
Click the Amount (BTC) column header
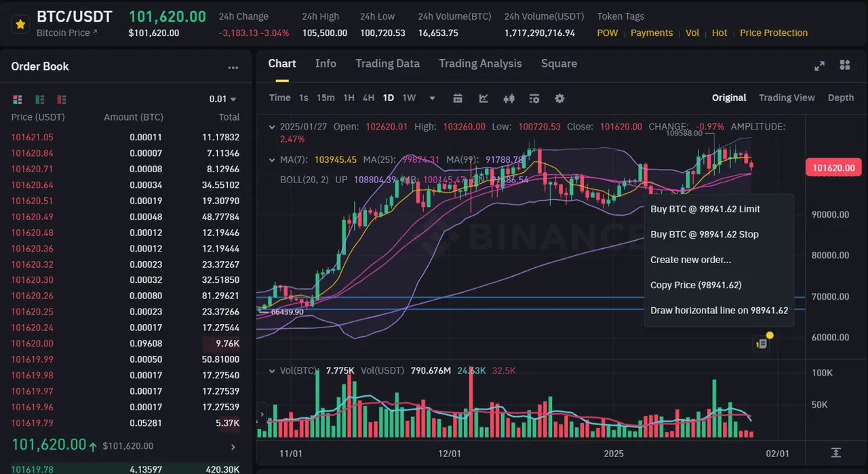tap(134, 117)
